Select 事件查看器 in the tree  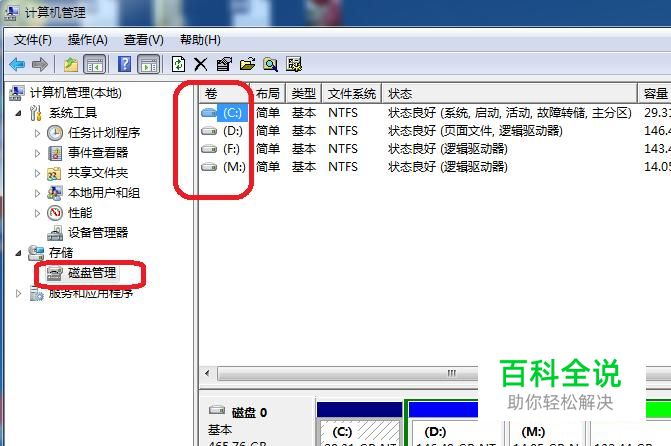point(98,153)
